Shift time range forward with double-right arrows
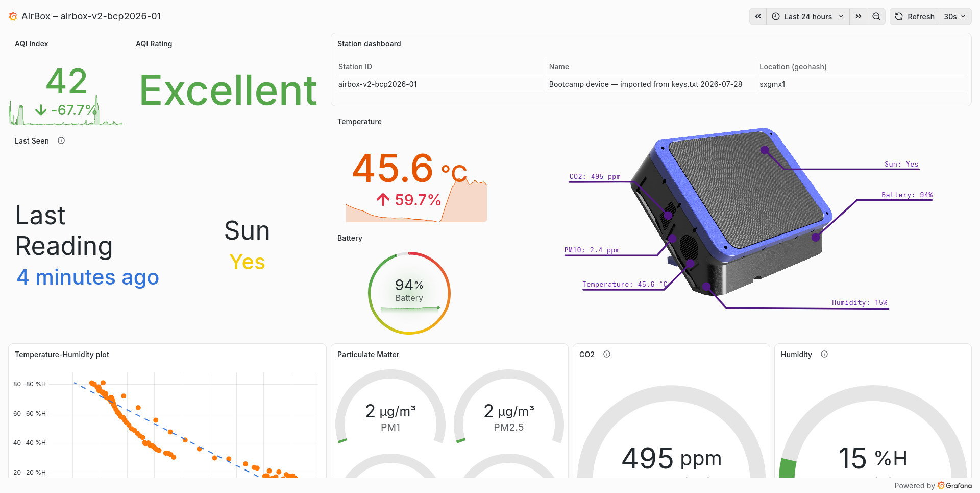Screen dimensions: 980x493 pyautogui.click(x=859, y=16)
